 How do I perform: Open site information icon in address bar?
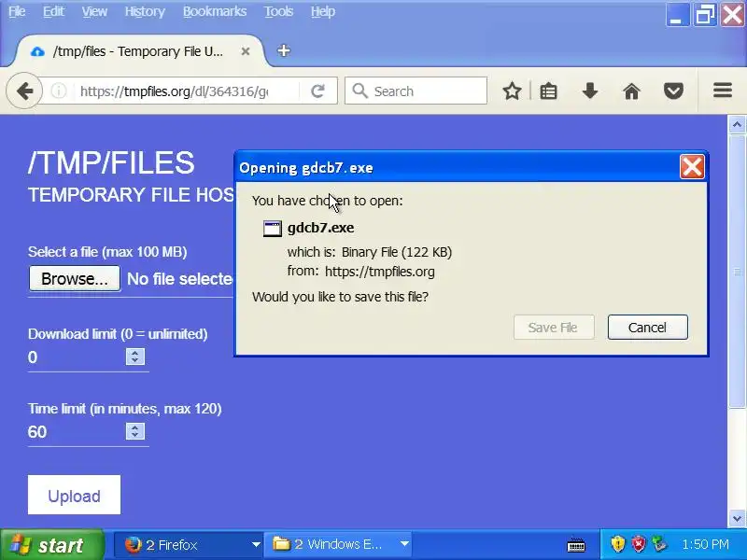click(x=59, y=91)
